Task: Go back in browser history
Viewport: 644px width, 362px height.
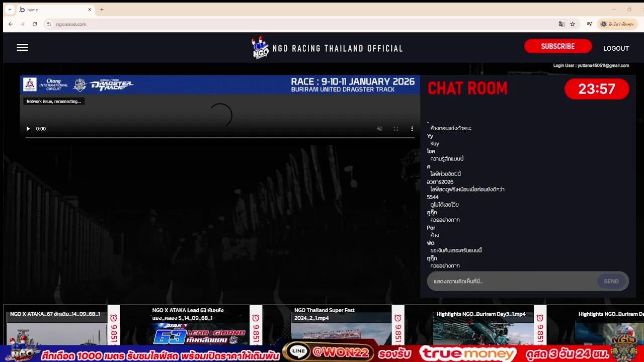Action: coord(11,24)
